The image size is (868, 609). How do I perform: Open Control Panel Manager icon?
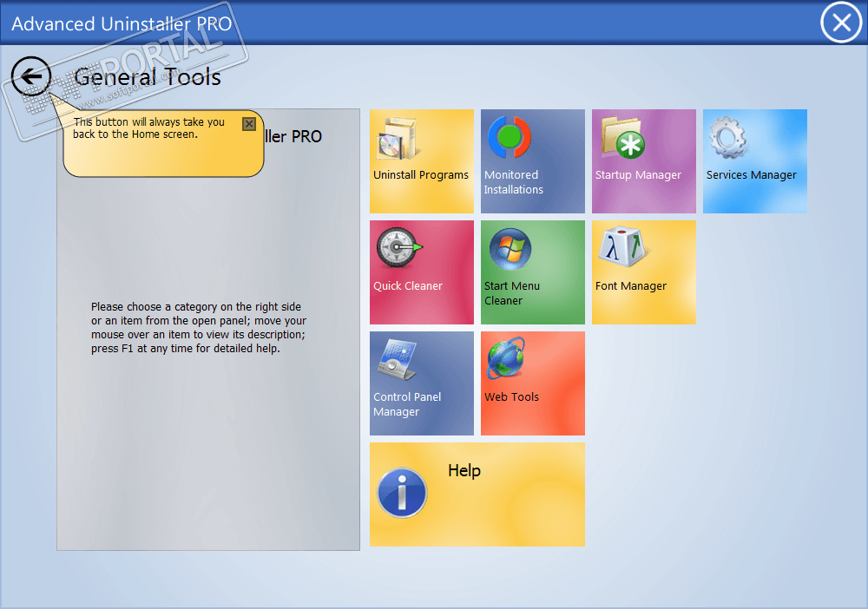point(398,359)
